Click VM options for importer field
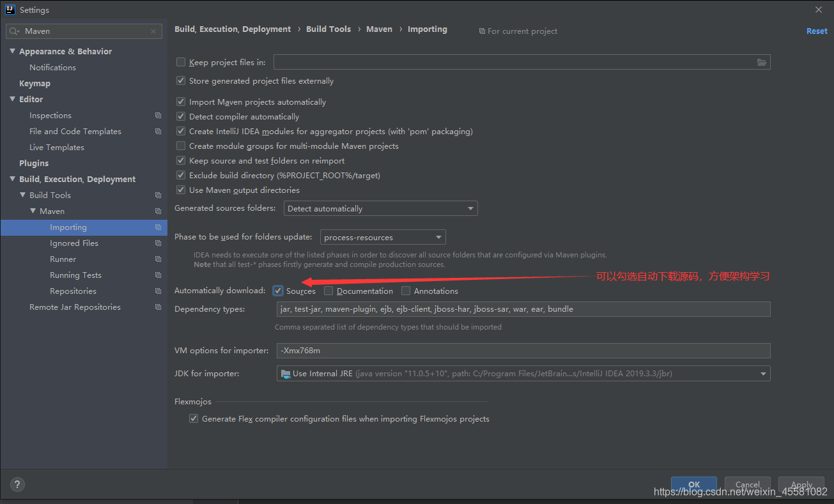 click(x=523, y=351)
